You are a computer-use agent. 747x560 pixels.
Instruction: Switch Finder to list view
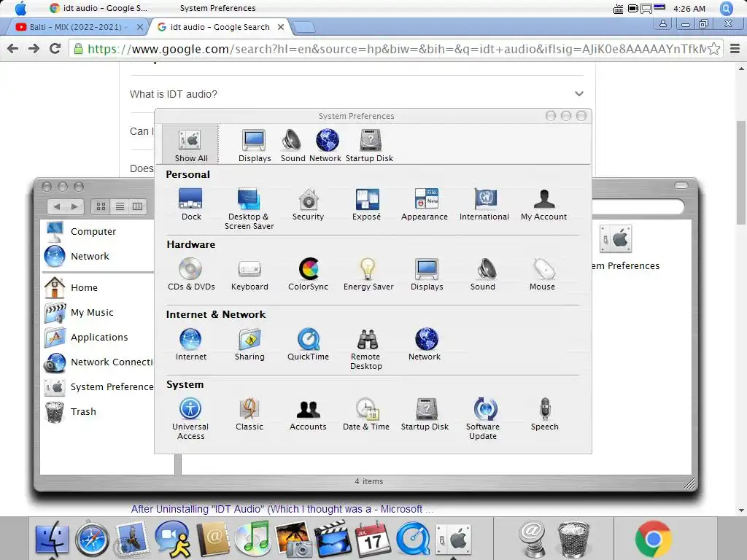(x=120, y=206)
